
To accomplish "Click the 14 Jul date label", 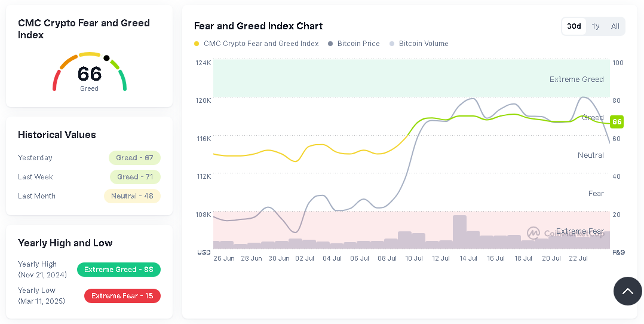I will (468, 259).
